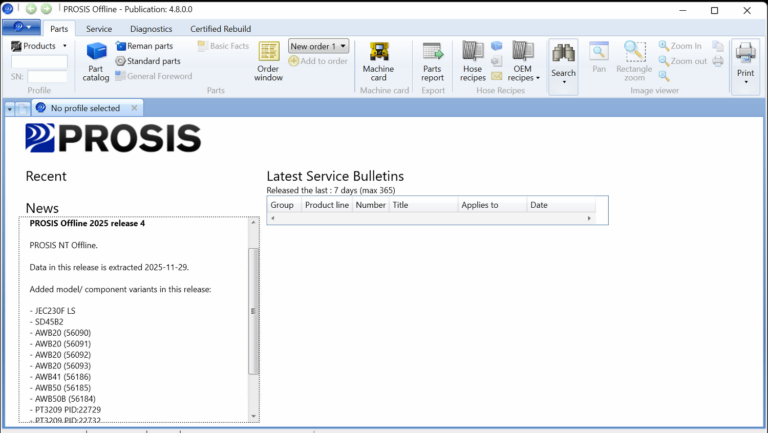768x433 pixels.
Task: Click the small printer icon in Image viewer
Action: point(718,61)
